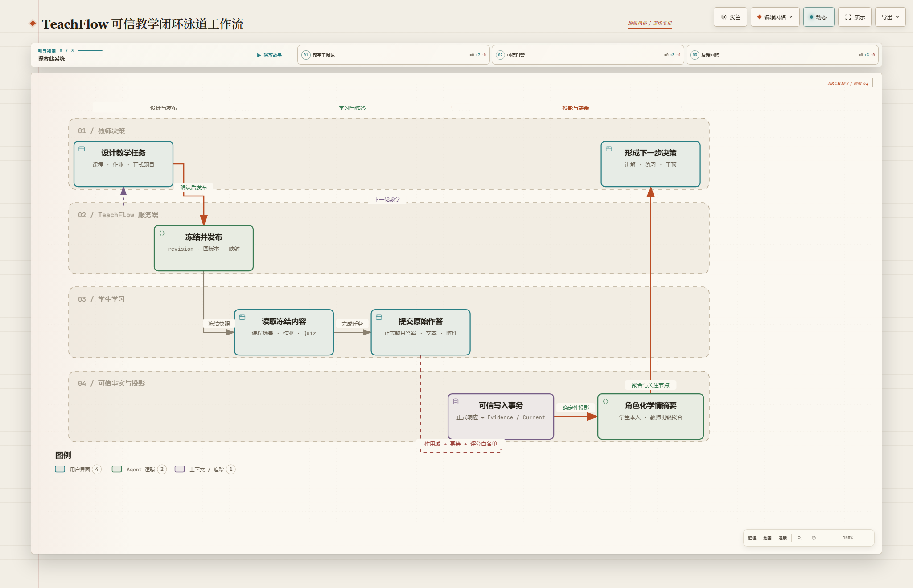Click the window icon on 形成下一步决策 node

pos(609,149)
